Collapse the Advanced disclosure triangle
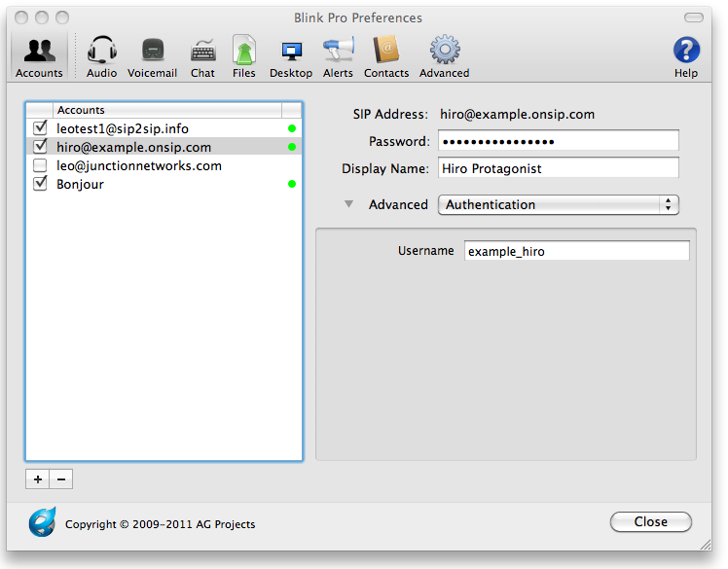The height and width of the screenshot is (569, 728). (x=348, y=204)
